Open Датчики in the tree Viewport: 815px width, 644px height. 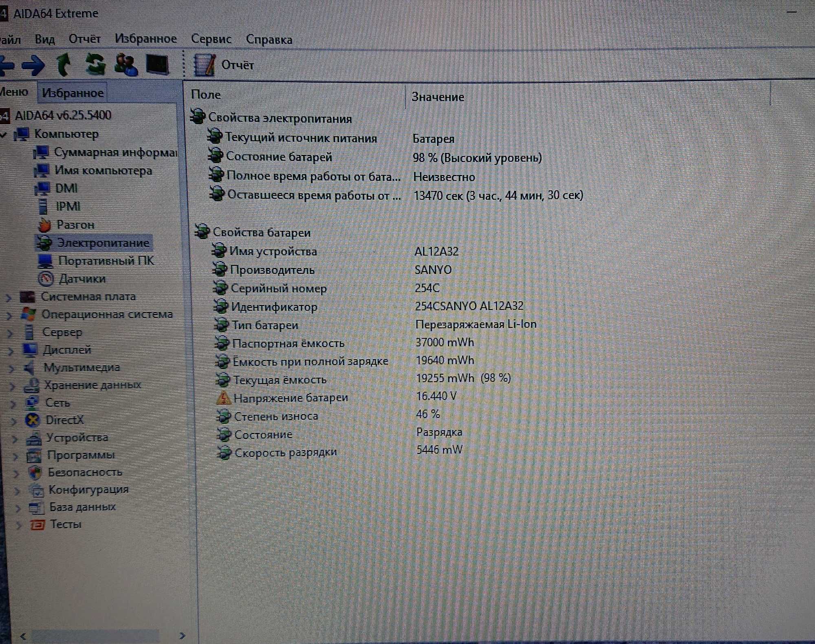[82, 279]
